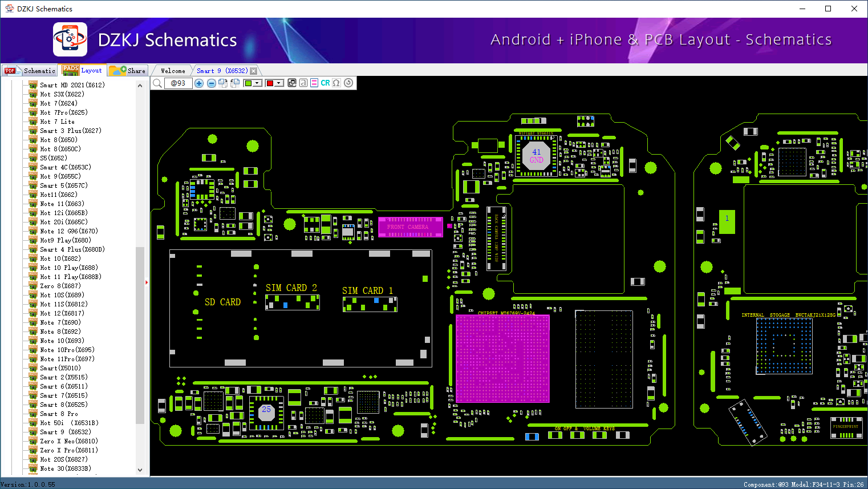Select Smart 9 (X6532) in model list
868x489 pixels.
(x=66, y=432)
